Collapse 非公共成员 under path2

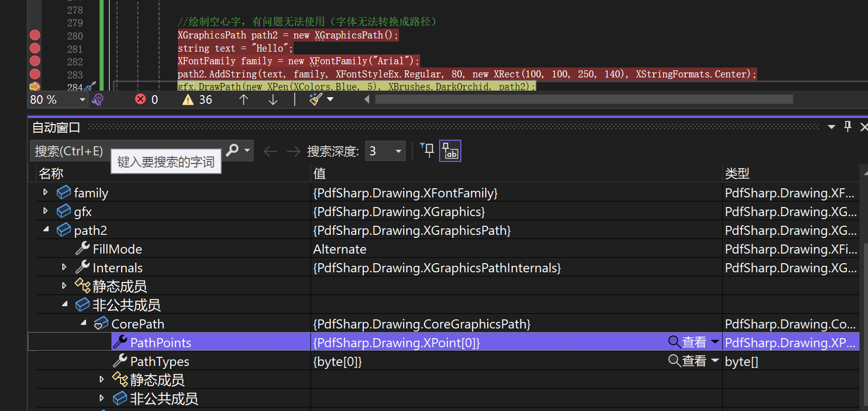click(x=65, y=304)
